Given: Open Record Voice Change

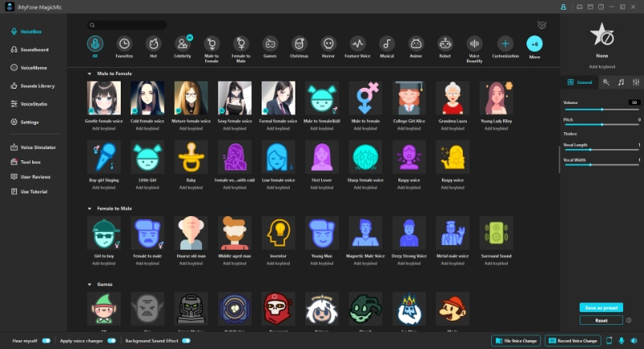Looking at the screenshot, I should [573, 341].
